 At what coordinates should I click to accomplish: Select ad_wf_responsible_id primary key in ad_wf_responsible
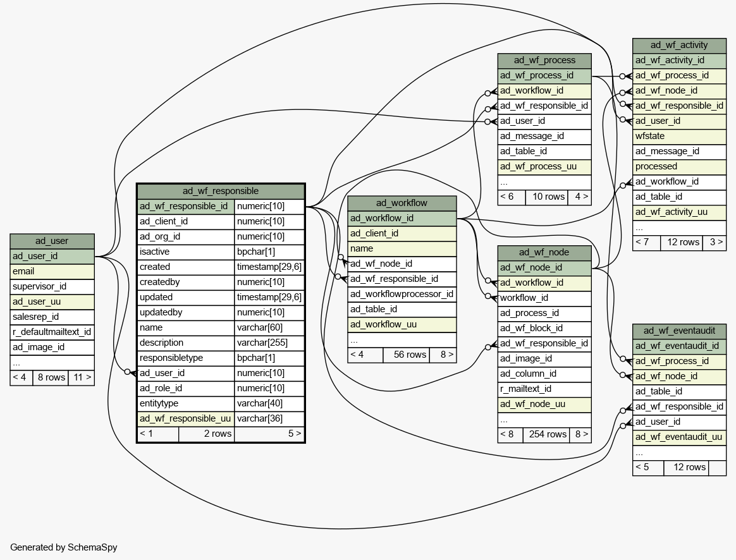click(186, 206)
